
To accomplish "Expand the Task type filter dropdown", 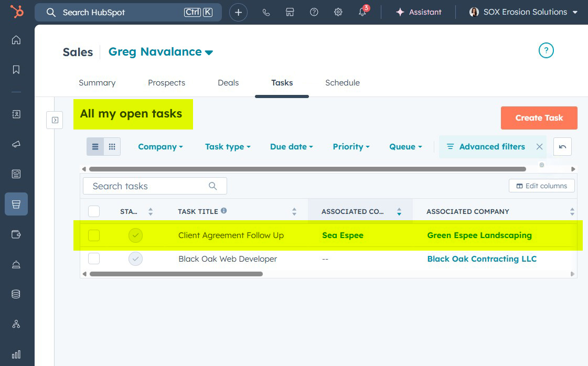I will pyautogui.click(x=228, y=147).
